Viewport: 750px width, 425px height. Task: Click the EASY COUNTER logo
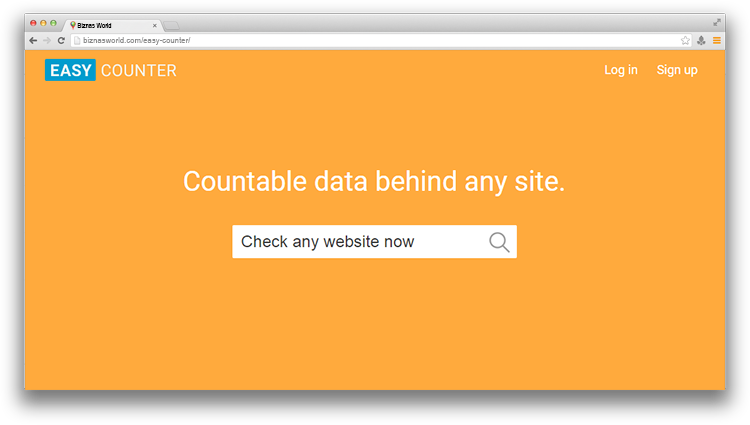[x=111, y=70]
